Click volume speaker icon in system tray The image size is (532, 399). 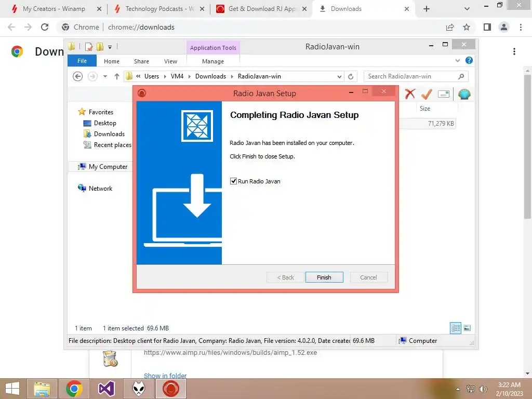click(483, 389)
